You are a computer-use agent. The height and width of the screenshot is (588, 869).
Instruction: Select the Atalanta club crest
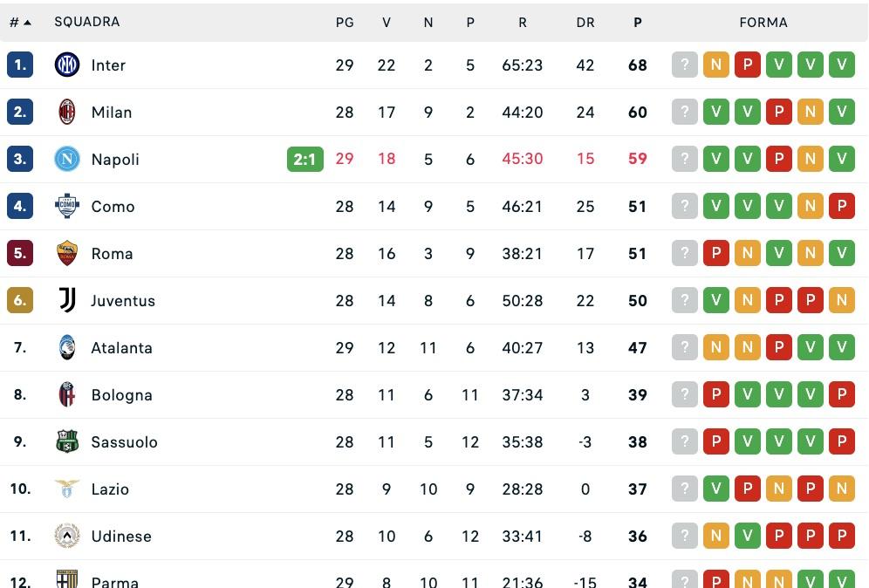tap(67, 347)
